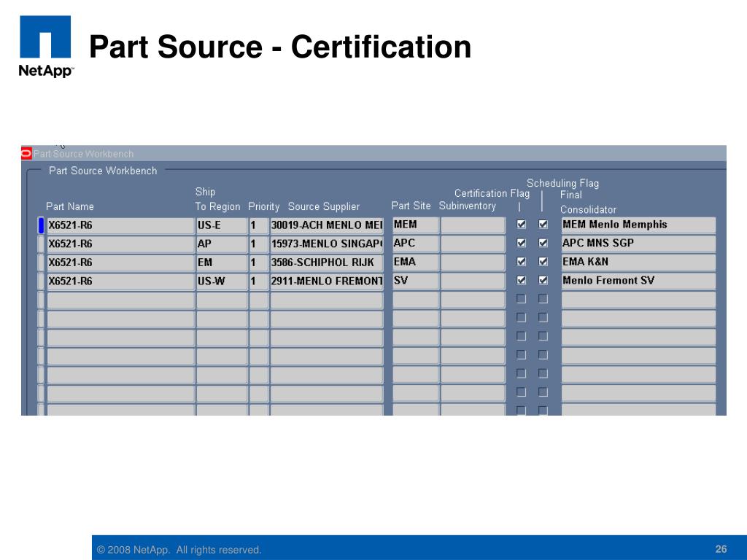Click Source Supplier 3586-SCHIPHOL RIJK field

point(326,262)
